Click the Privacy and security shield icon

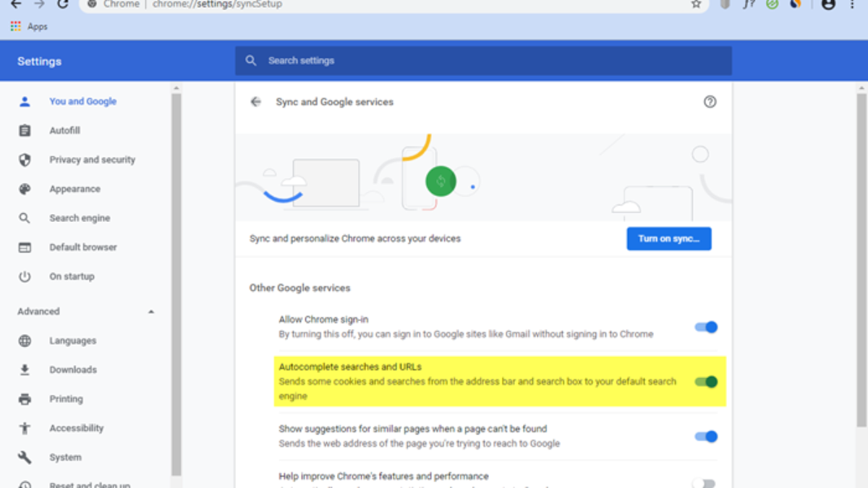[x=25, y=160]
